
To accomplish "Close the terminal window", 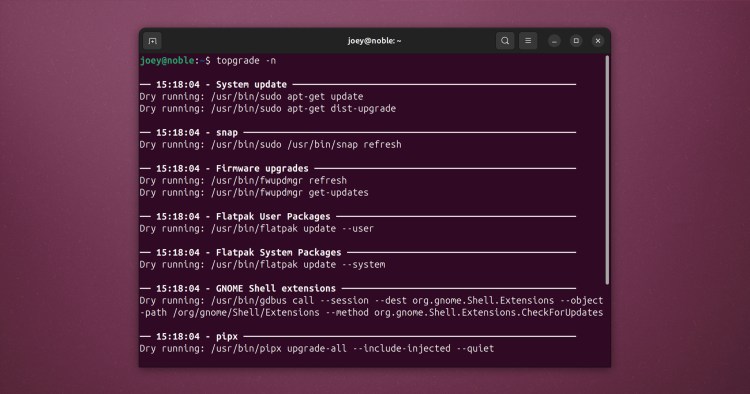I will [598, 41].
